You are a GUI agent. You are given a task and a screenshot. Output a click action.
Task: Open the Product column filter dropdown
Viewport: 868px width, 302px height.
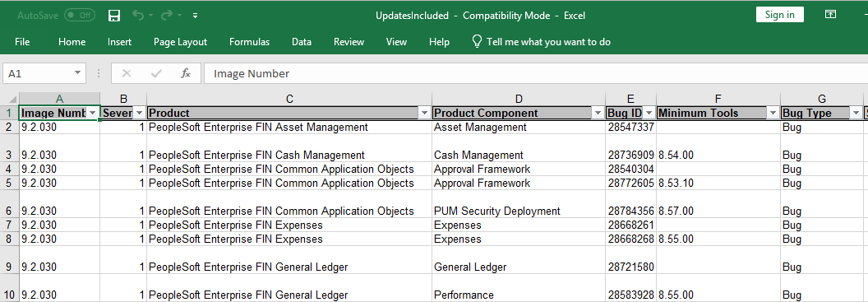(x=425, y=113)
